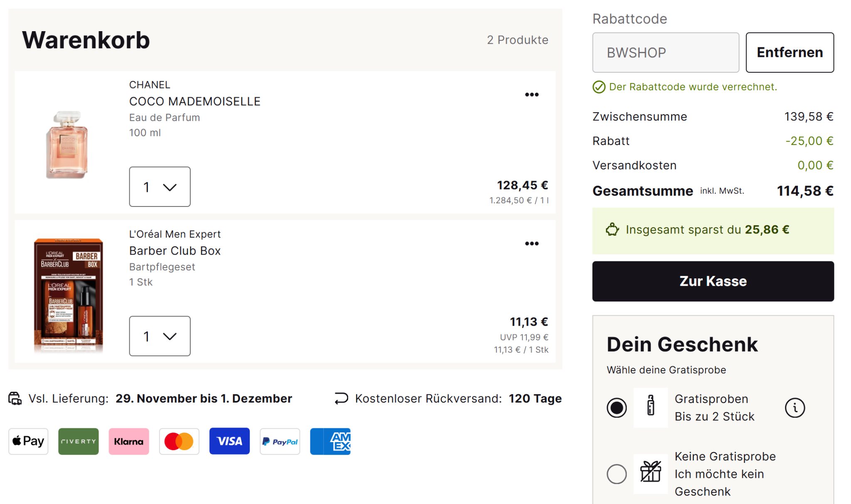851x504 pixels.
Task: Open the COCO MADEMOISELLE product title link
Action: (x=195, y=101)
